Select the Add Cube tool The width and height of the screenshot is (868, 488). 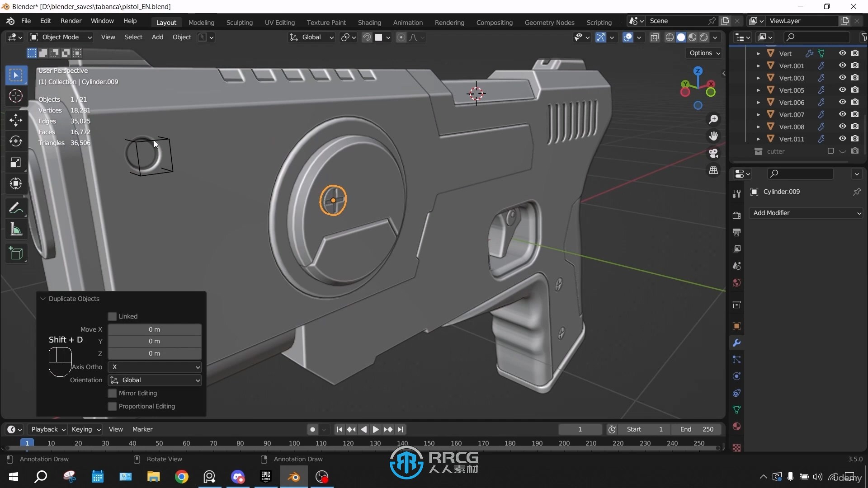tap(16, 253)
